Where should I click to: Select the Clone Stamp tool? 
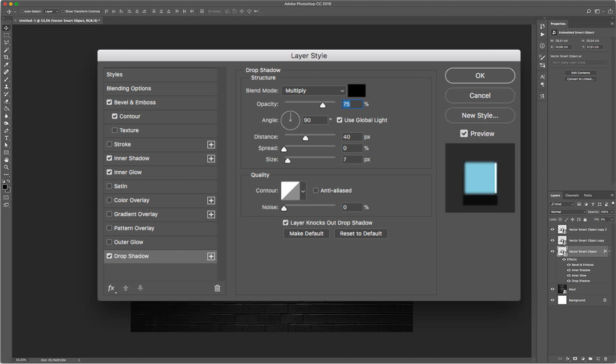7,87
